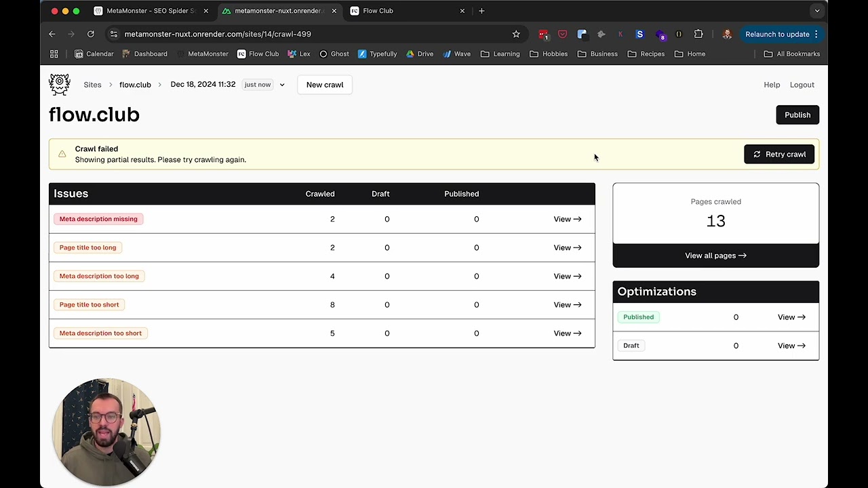Open the Wave bookmark
Screen dimensions: 868x488
point(456,54)
